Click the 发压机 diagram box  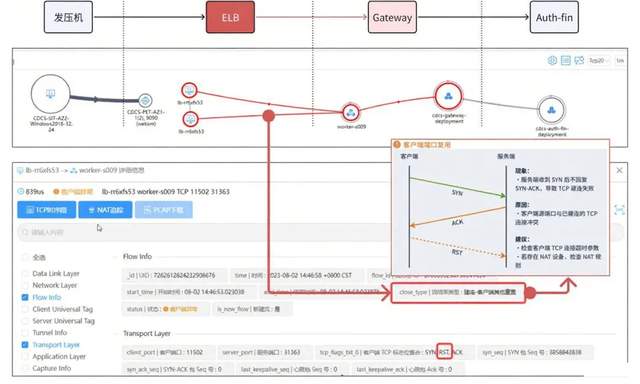pos(68,17)
